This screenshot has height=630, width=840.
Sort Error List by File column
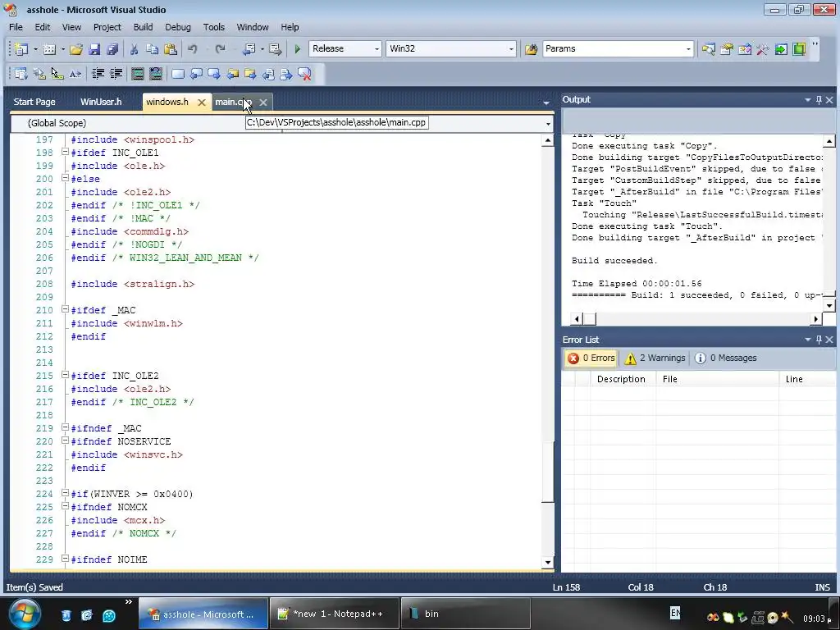[717, 379]
